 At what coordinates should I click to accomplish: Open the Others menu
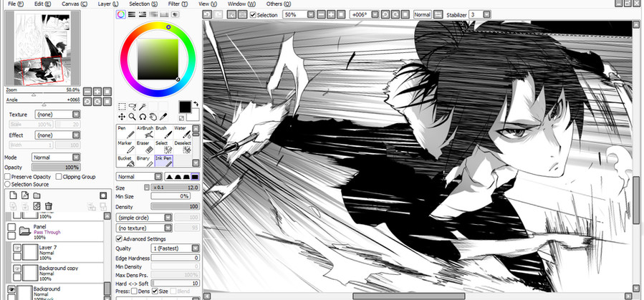(x=279, y=4)
